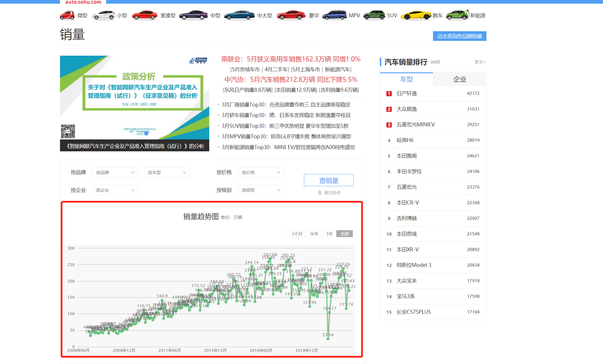Select the 1年 chart range
The width and height of the screenshot is (603, 364).
(330, 234)
